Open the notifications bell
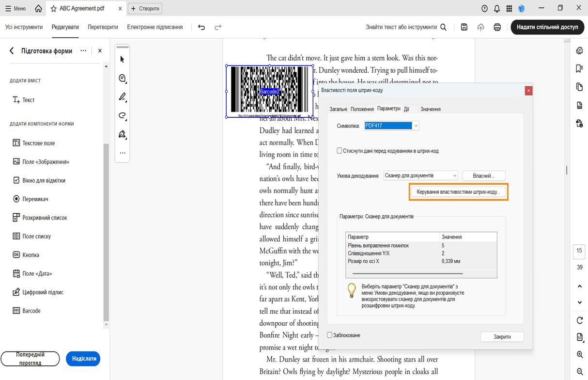This screenshot has height=380, width=588. 497,9
